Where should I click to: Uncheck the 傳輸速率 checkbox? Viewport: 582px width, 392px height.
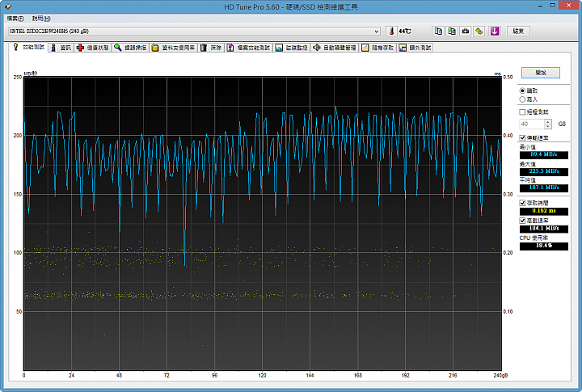(522, 138)
